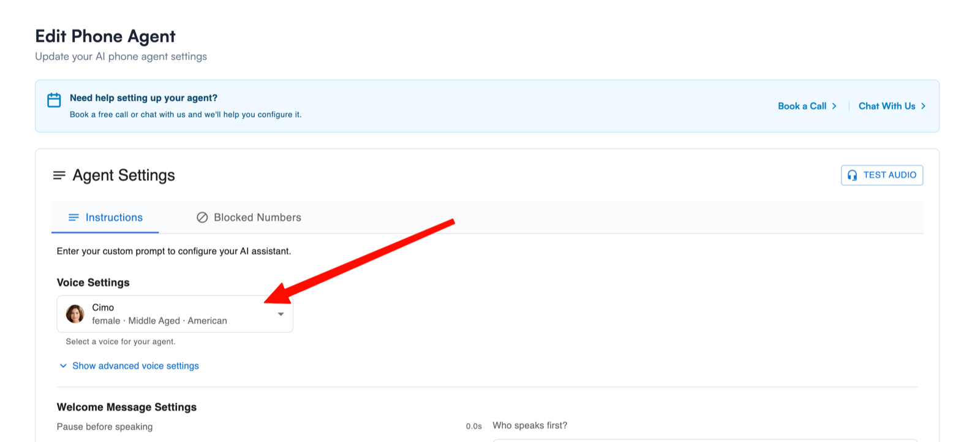Click the calendar icon in help banner
Image resolution: width=980 pixels, height=442 pixels.
click(54, 100)
